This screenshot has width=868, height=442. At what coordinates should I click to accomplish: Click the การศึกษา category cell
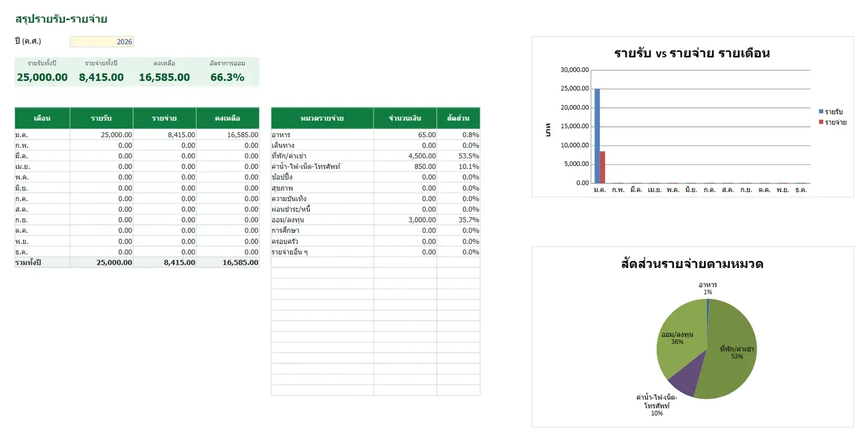322,230
